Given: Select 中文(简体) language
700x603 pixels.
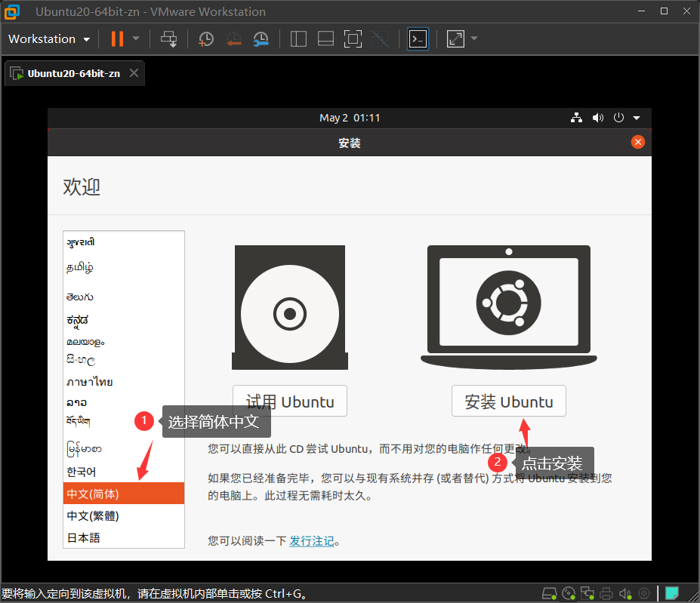Looking at the screenshot, I should coord(124,494).
